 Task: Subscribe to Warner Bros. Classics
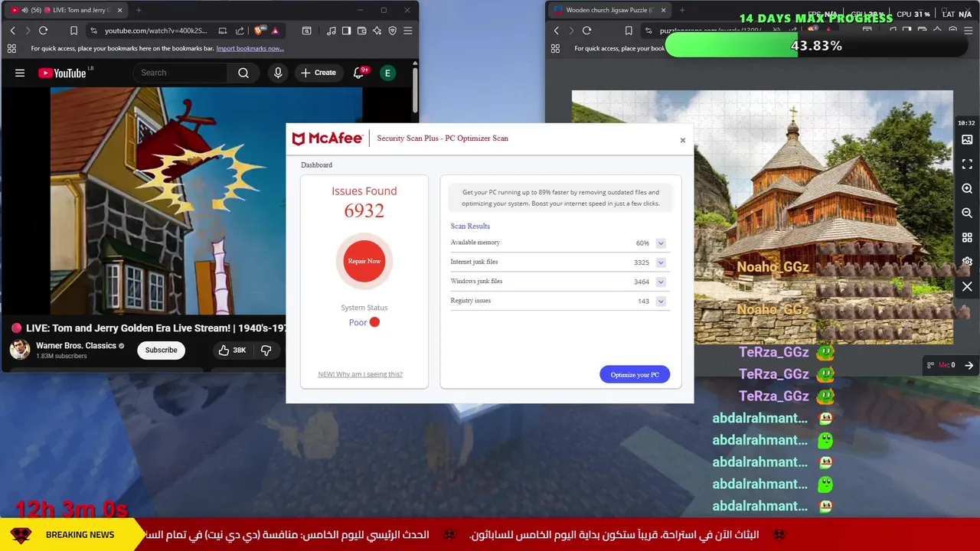click(x=162, y=350)
